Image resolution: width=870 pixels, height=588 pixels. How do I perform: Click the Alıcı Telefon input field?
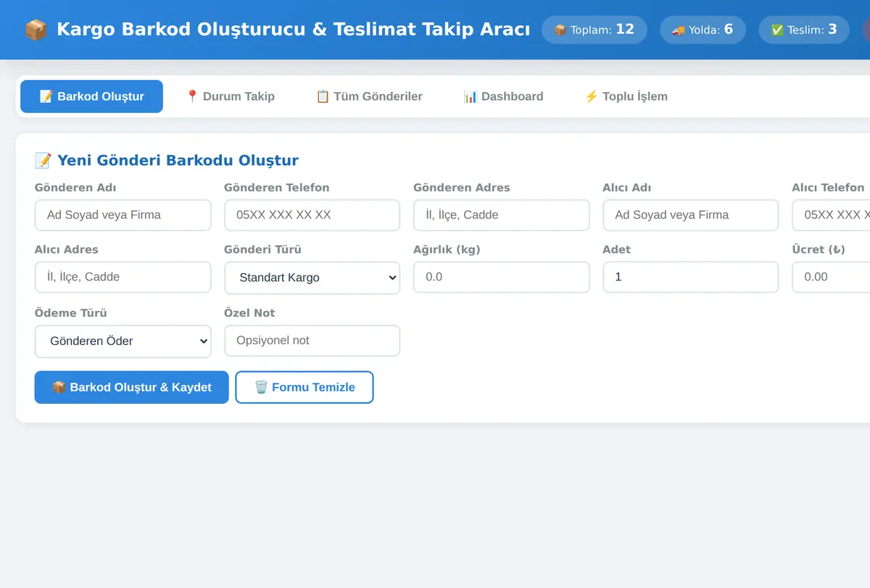point(831,215)
